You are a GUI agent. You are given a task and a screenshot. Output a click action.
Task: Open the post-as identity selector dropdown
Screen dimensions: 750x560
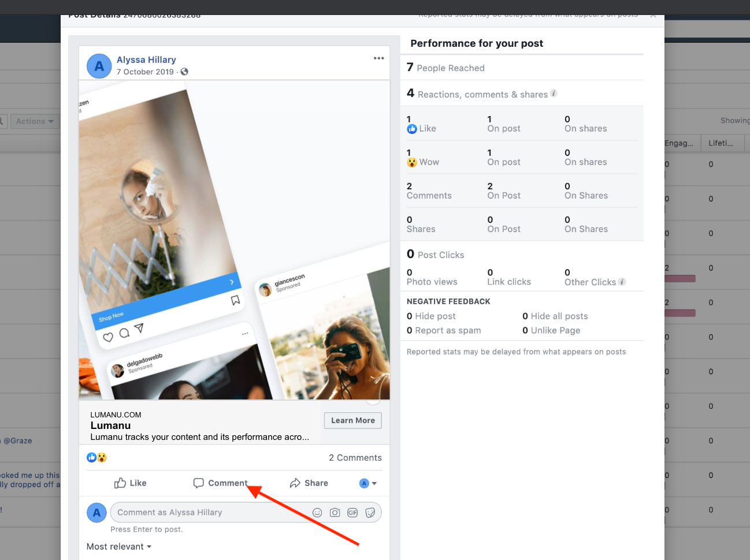[368, 483]
